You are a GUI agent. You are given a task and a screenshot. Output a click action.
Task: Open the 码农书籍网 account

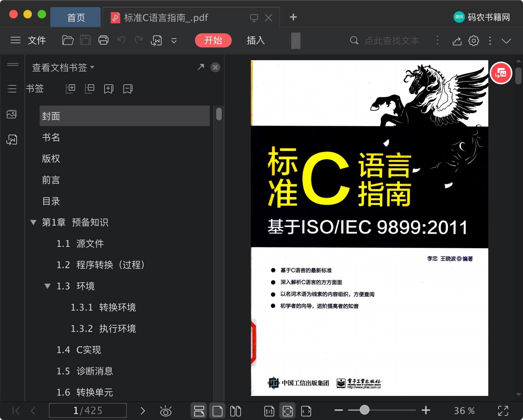[482, 17]
